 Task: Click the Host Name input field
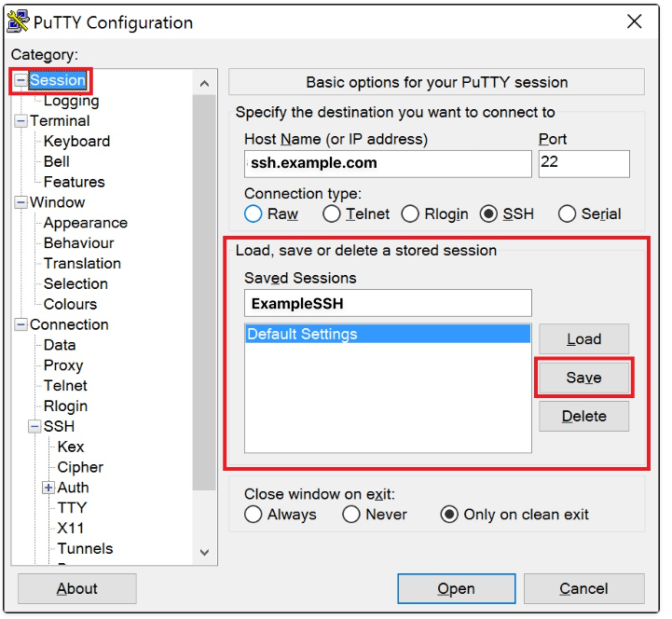pos(387,163)
